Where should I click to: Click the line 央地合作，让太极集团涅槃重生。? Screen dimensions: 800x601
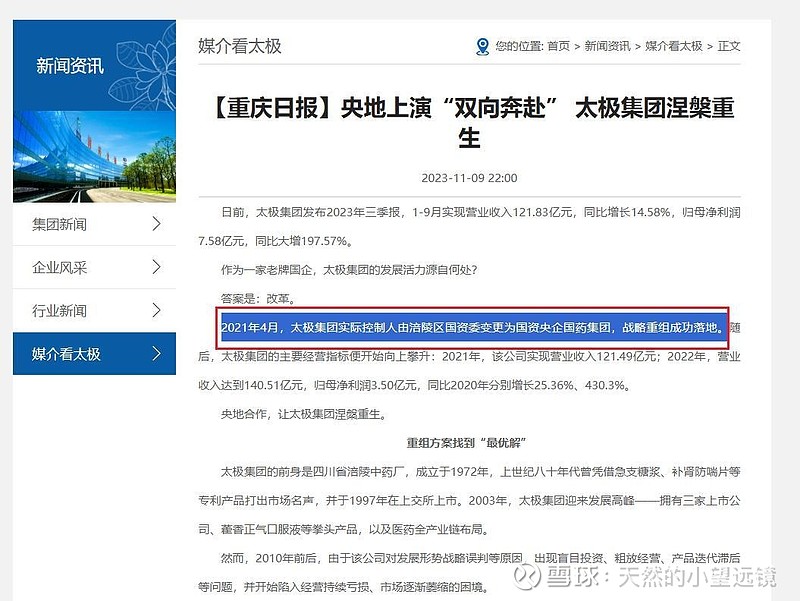(x=304, y=414)
